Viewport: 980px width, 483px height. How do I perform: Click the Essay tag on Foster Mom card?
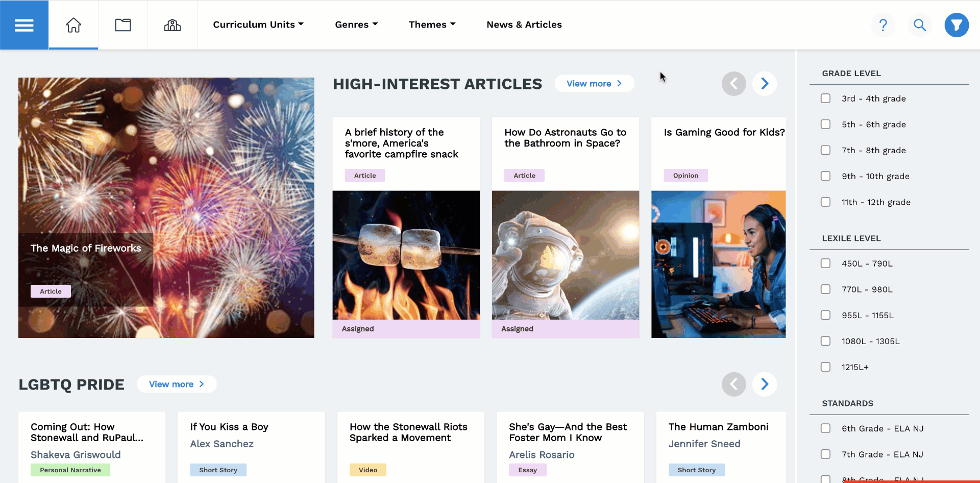pyautogui.click(x=528, y=470)
